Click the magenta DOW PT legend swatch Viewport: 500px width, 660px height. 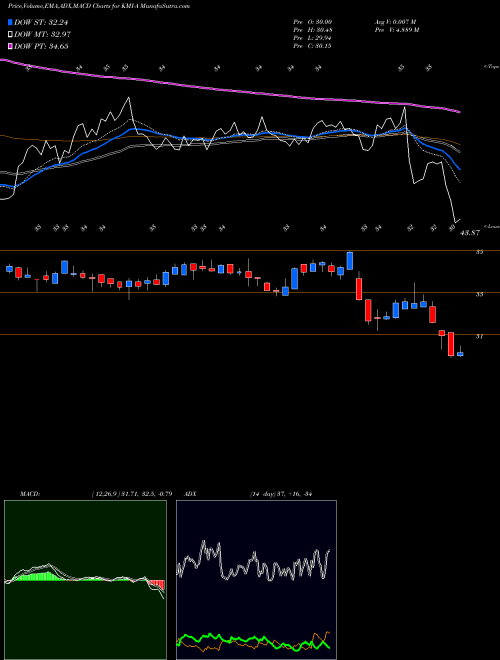point(10,46)
